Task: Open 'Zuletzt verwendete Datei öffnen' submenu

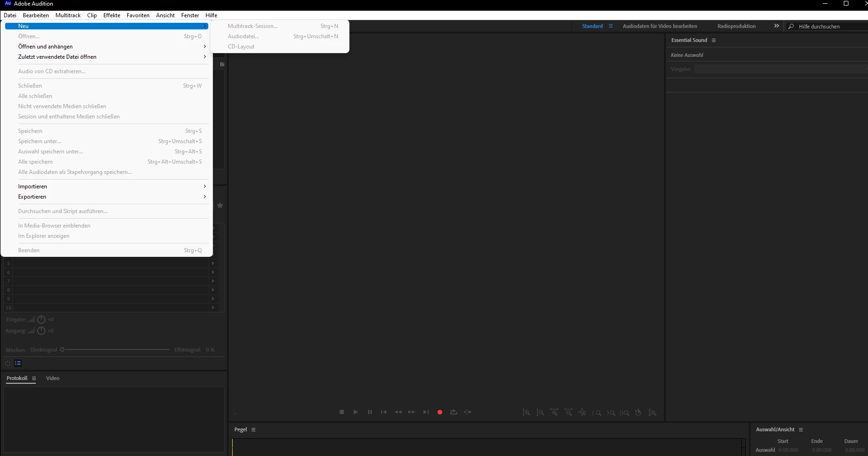Action: click(107, 57)
